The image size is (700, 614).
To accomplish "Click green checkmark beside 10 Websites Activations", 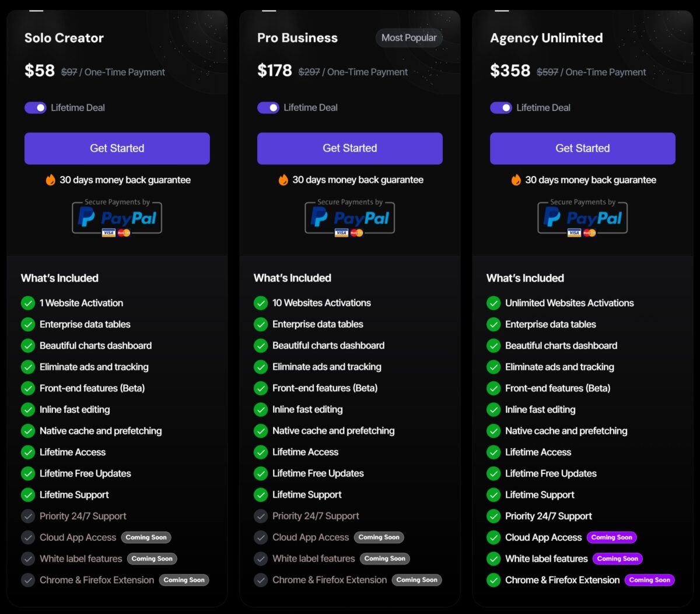I will click(261, 303).
